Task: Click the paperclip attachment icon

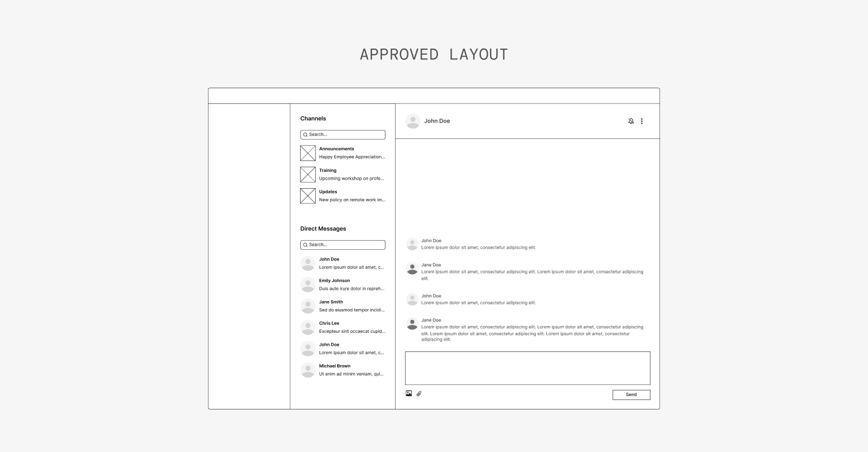Action: [x=419, y=394]
